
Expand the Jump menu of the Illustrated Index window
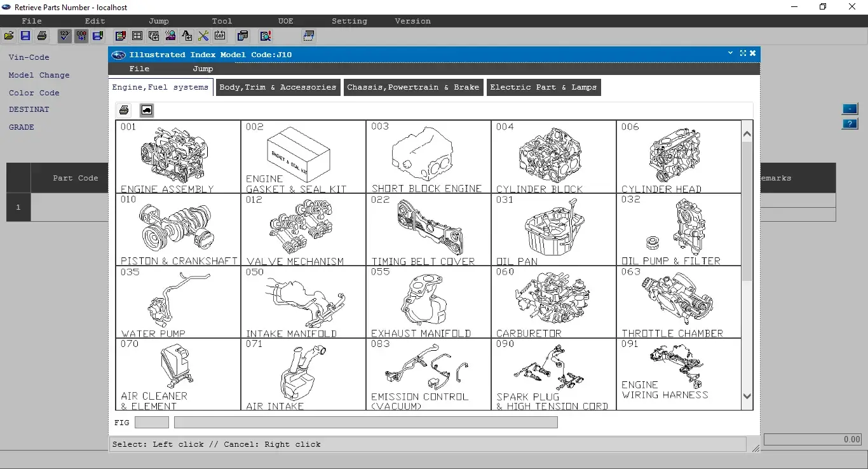(x=202, y=69)
